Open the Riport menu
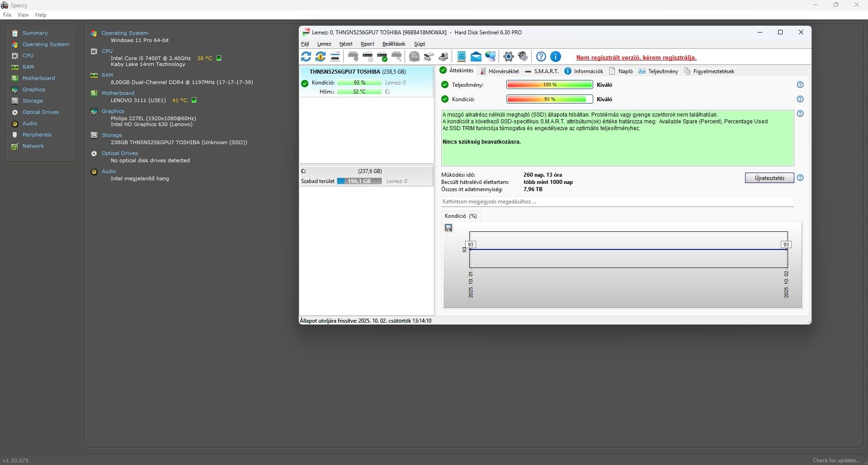 (x=368, y=44)
